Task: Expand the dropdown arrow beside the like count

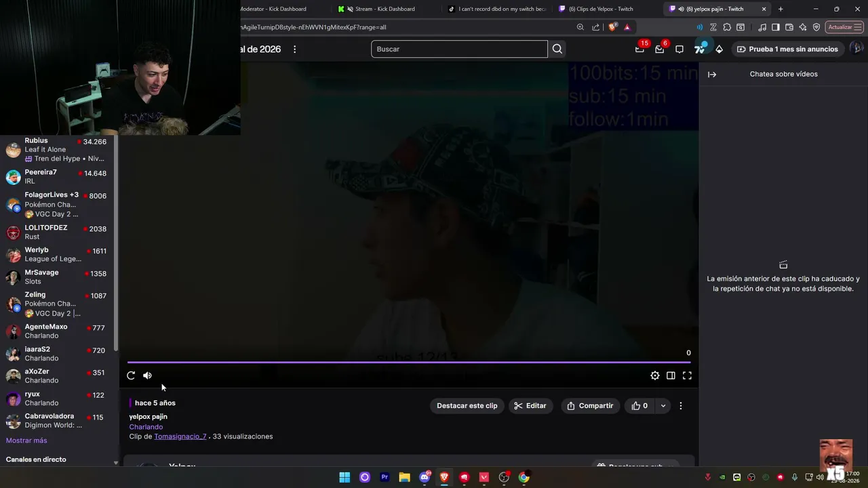Action: [x=663, y=406]
